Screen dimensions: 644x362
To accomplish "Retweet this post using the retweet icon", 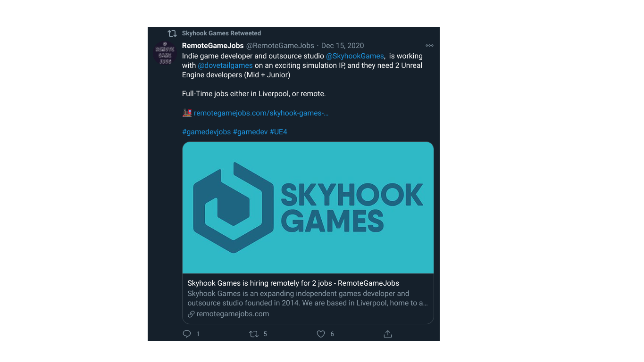I will 254,334.
